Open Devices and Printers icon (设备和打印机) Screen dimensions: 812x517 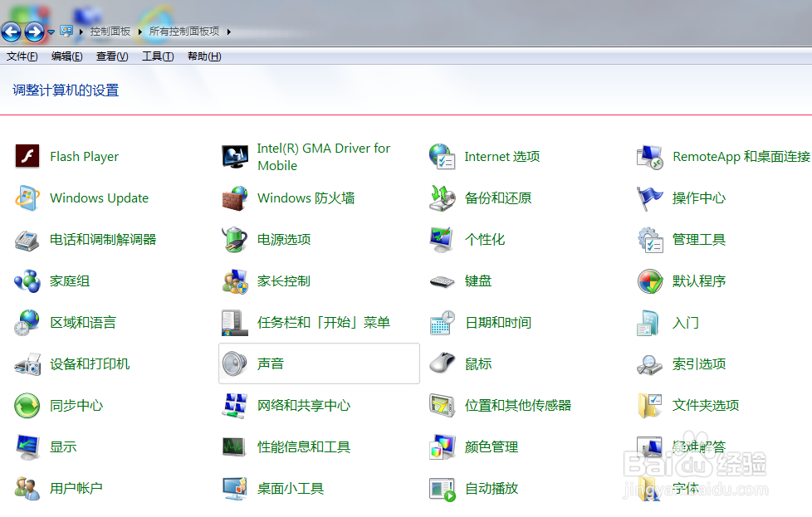(x=27, y=364)
